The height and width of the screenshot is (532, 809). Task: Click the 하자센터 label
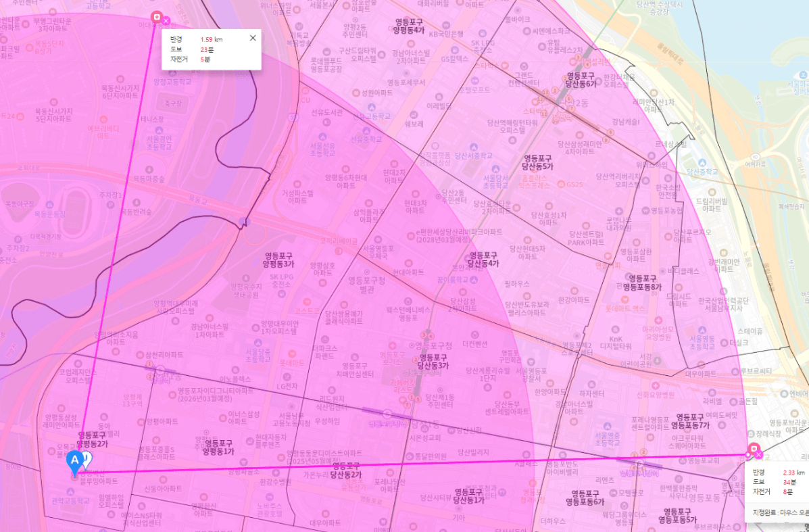[591, 394]
